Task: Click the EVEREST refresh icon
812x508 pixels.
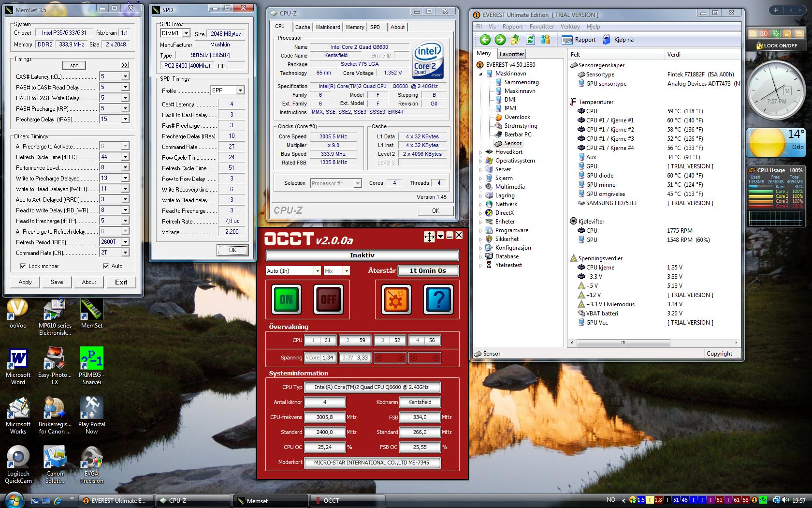Action: [x=531, y=40]
